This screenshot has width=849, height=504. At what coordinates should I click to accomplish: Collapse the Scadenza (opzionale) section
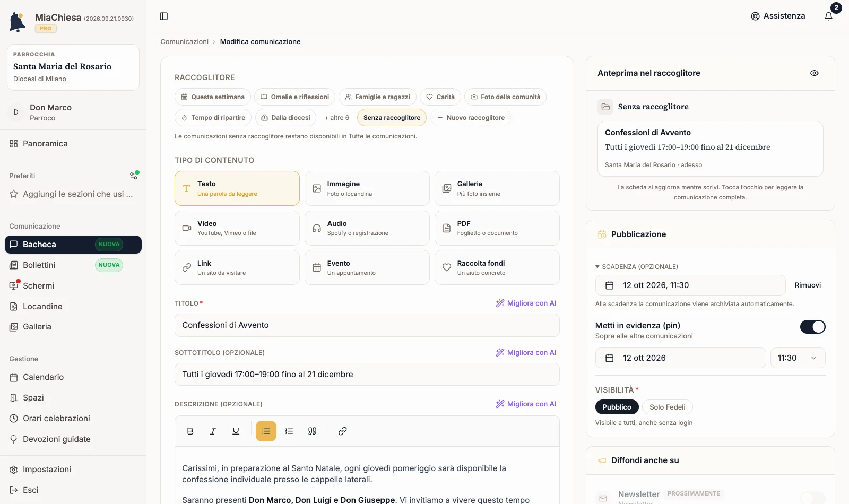[637, 267]
